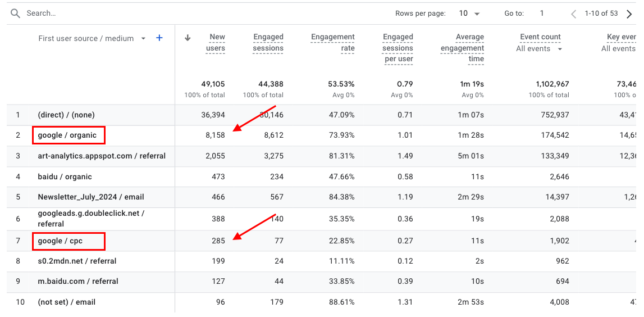Open the Rows per page dropdown
This screenshot has width=644, height=317.
[471, 13]
